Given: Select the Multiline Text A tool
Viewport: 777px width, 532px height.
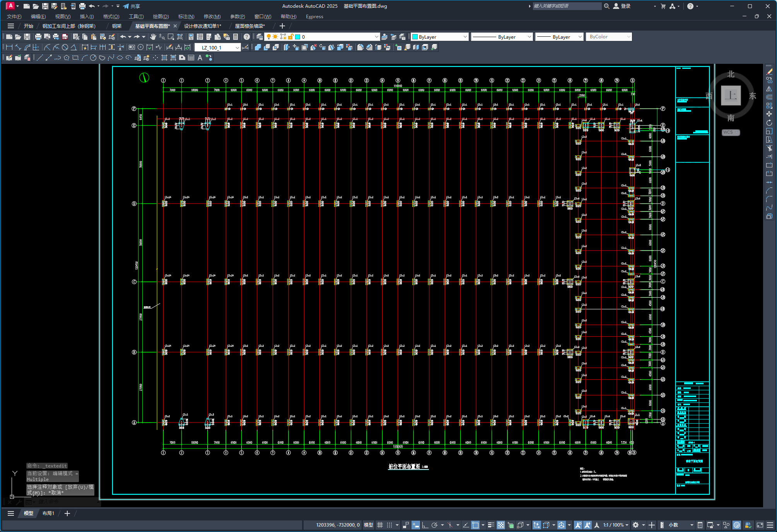Looking at the screenshot, I should coord(200,58).
